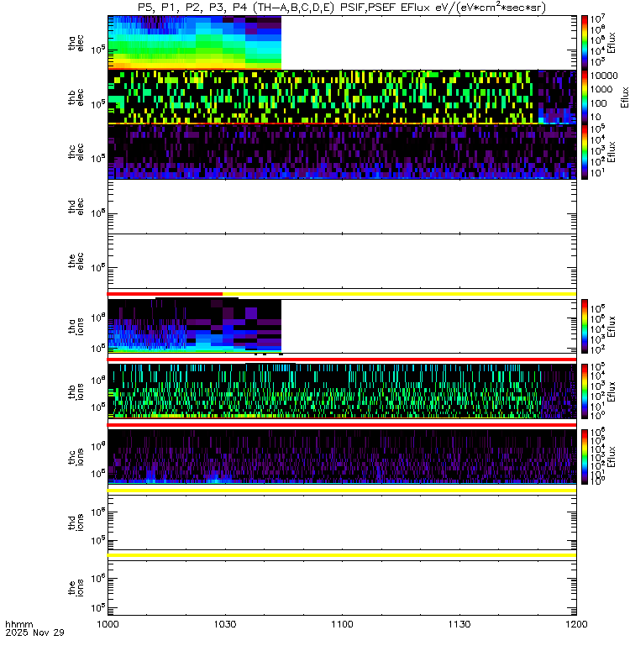Screen dimensions: 630x672
Task: Click the red segment of status bar above tha ions
Action: tap(165, 294)
